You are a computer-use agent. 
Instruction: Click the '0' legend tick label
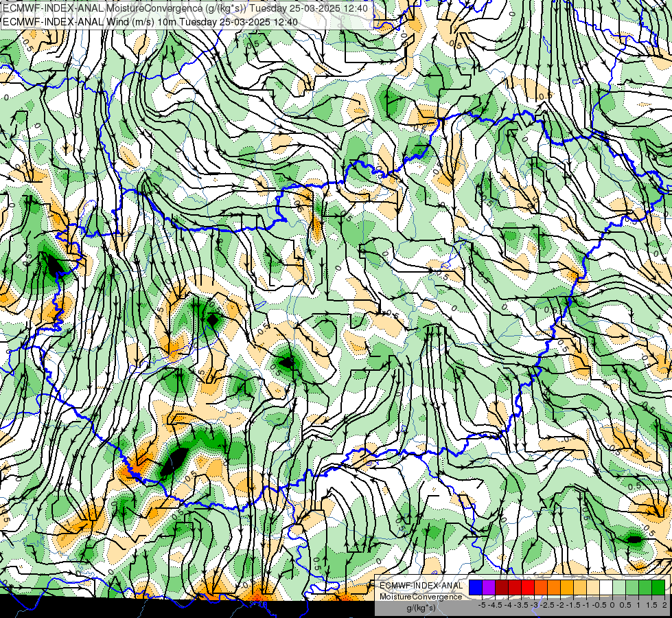pos(612,605)
